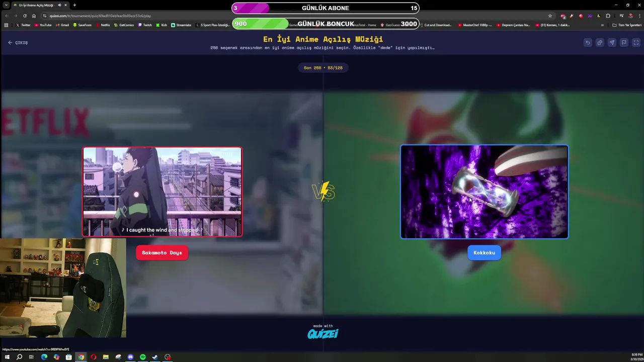Open the Streamlabs bookmark
The height and width of the screenshot is (362, 644).
(x=181, y=25)
